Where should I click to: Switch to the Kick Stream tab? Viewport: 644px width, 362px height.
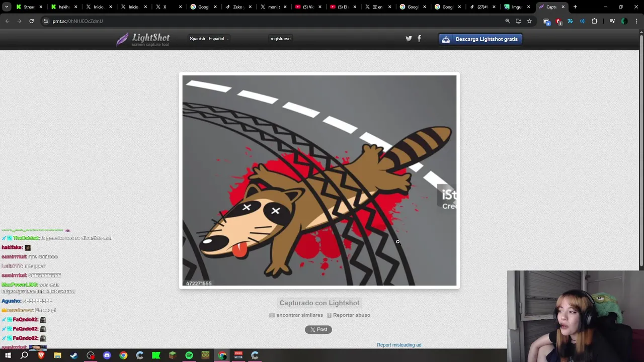[x=28, y=7]
